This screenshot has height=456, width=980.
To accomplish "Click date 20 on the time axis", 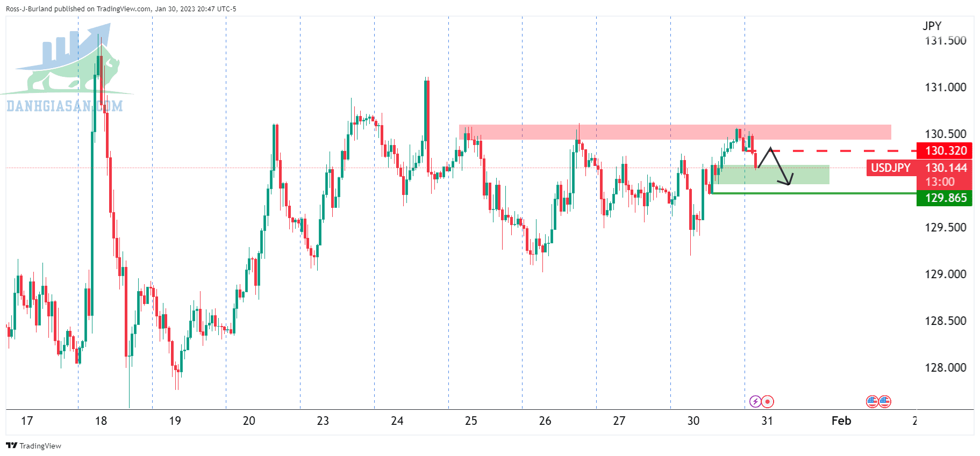I will click(x=249, y=421).
